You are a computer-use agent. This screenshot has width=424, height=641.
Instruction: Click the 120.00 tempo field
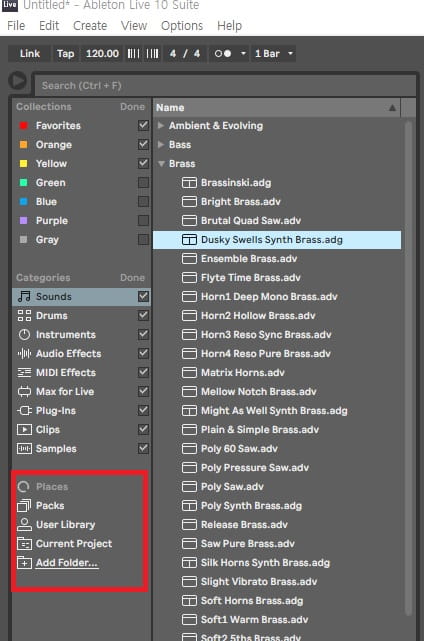(102, 54)
